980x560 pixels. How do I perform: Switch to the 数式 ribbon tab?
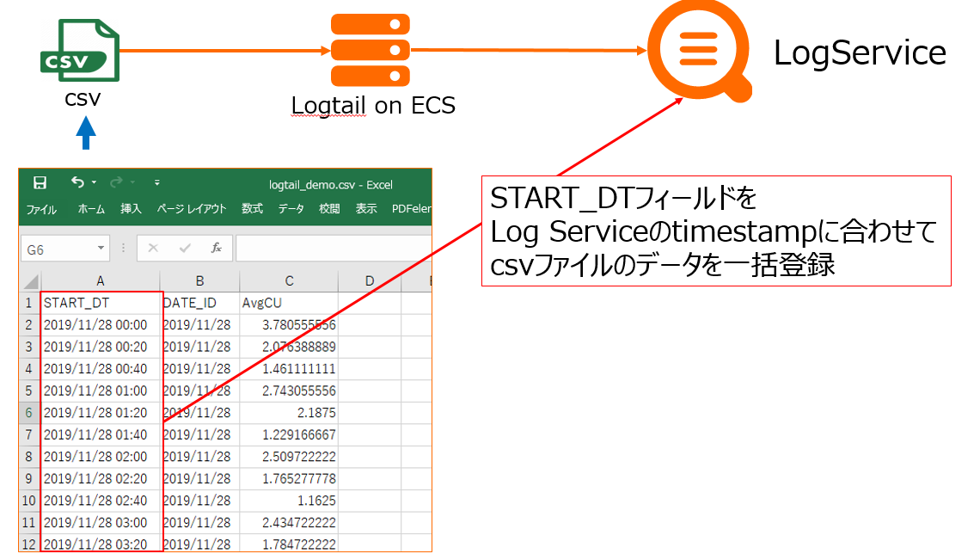[x=253, y=209]
